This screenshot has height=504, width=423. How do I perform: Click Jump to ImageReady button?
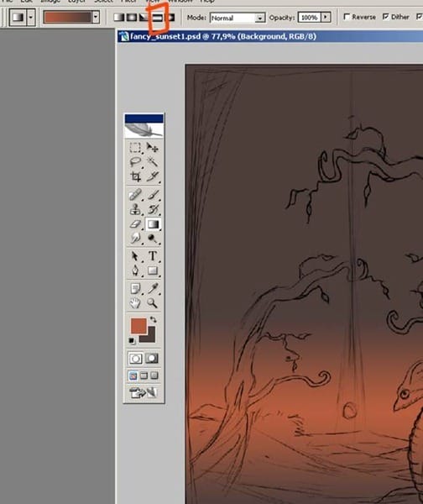pos(144,392)
